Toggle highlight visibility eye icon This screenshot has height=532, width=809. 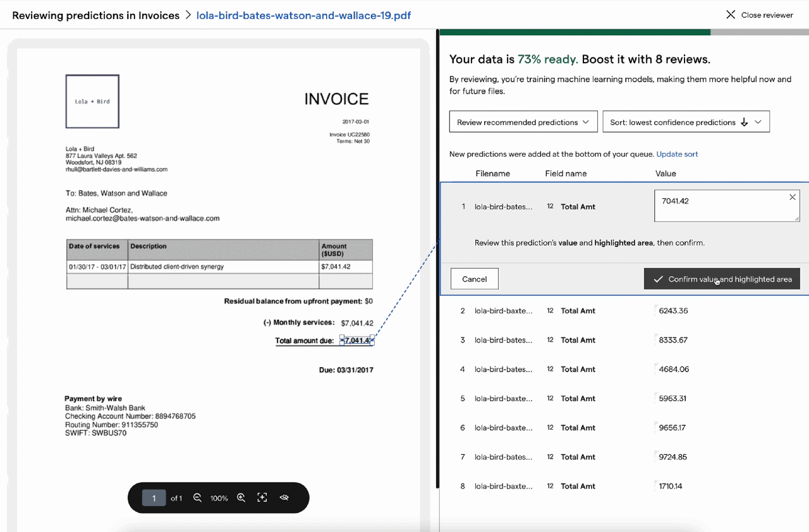coord(284,498)
